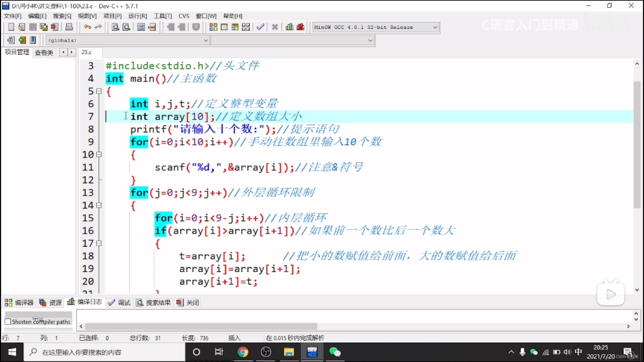This screenshot has width=644, height=362.
Task: Collapse the code block at line 5
Action: [x=99, y=91]
